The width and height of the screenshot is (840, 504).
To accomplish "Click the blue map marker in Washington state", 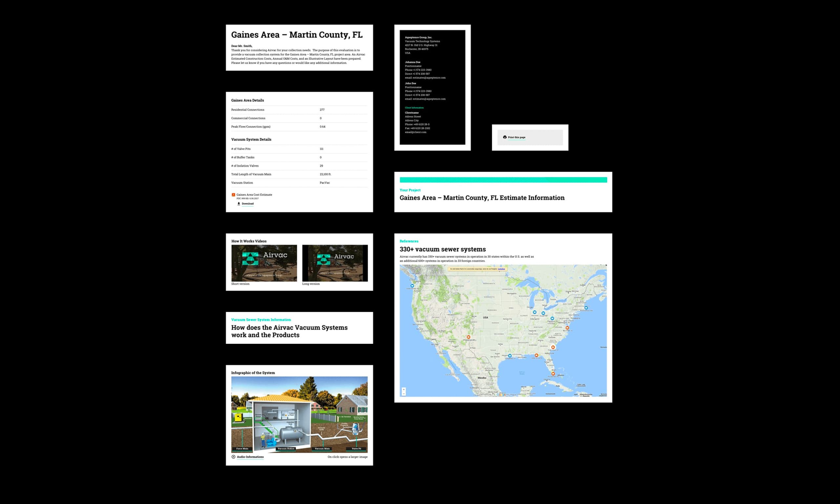I will point(412,285).
